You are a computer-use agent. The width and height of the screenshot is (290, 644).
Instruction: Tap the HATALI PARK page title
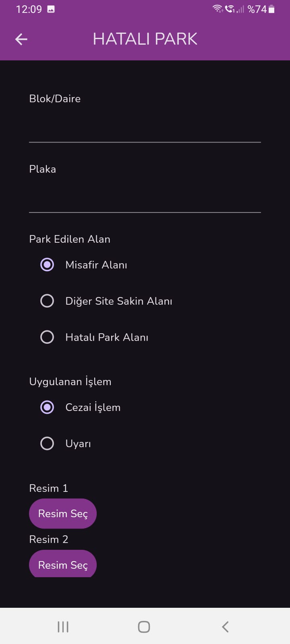point(145,39)
